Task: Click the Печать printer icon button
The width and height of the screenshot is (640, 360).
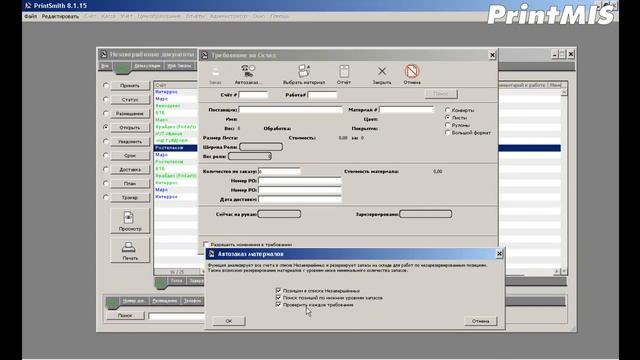Action: pos(130,250)
